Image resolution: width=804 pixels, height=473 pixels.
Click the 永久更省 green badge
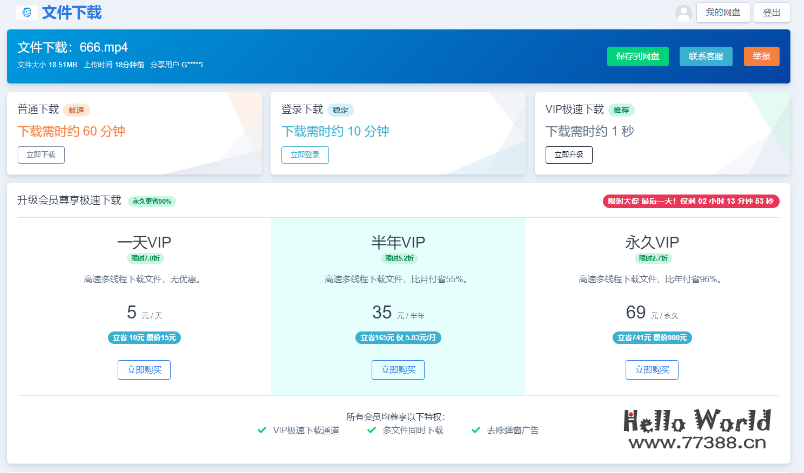152,201
